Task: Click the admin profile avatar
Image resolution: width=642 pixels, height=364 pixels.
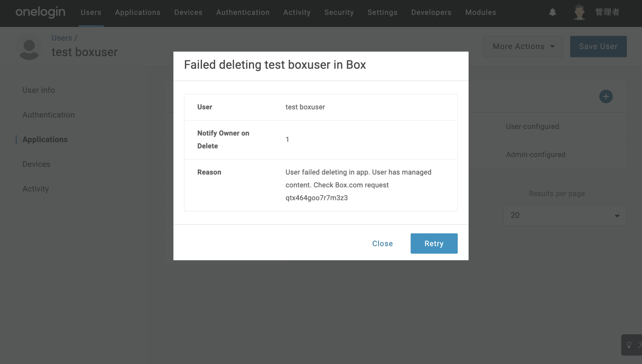Action: pos(579,12)
